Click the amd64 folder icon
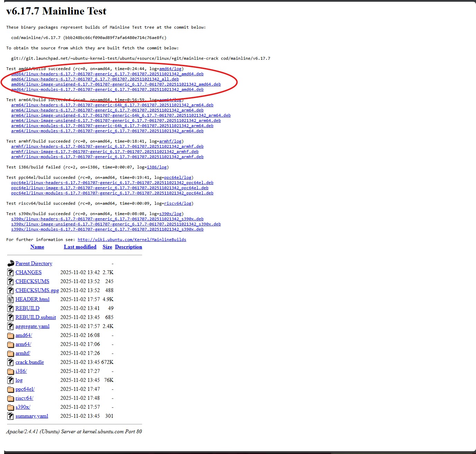 click(10, 335)
